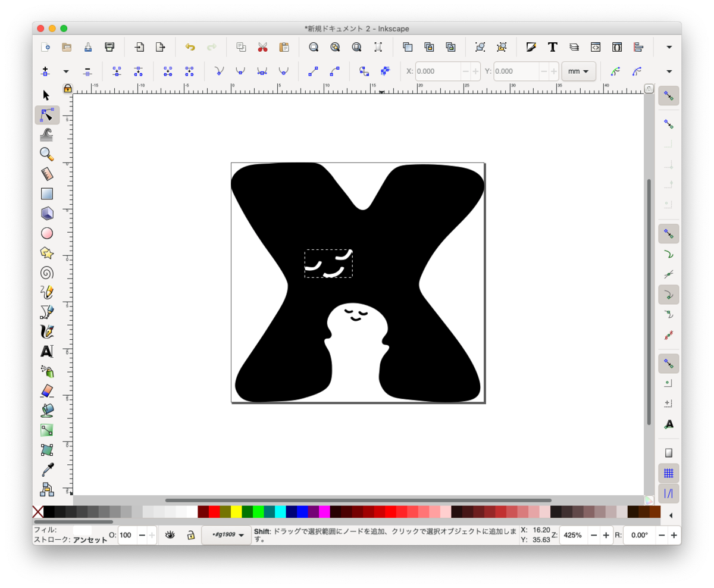Select the Node editing tool
Image resolution: width=714 pixels, height=588 pixels.
pos(46,114)
